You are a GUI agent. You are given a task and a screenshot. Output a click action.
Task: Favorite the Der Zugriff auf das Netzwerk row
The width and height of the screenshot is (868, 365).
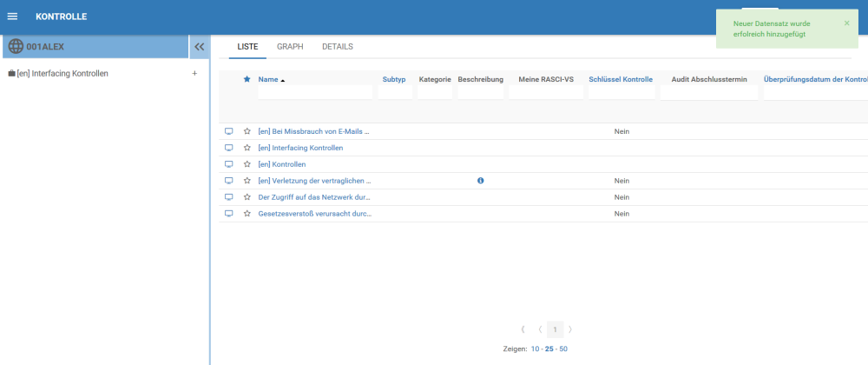click(247, 197)
